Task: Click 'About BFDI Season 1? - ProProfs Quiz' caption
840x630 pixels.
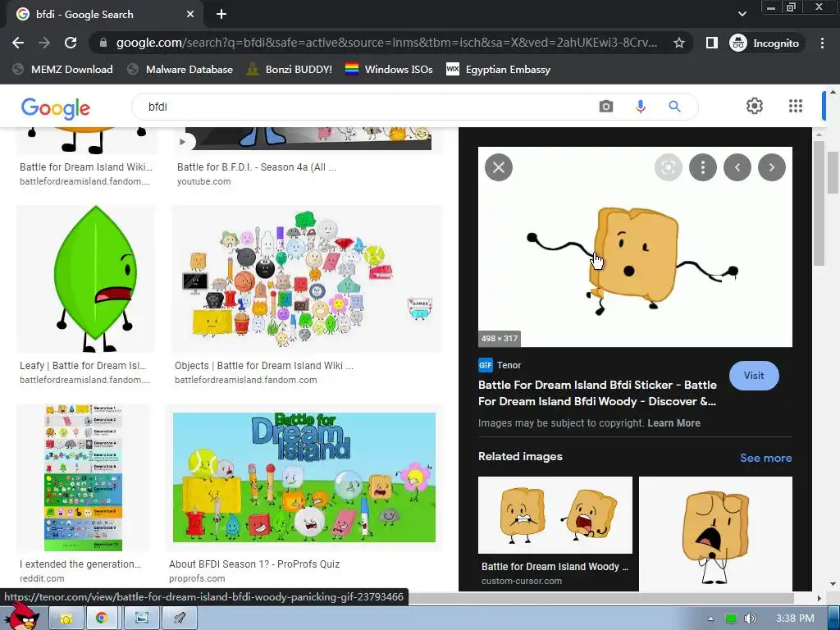Action: pyautogui.click(x=254, y=564)
